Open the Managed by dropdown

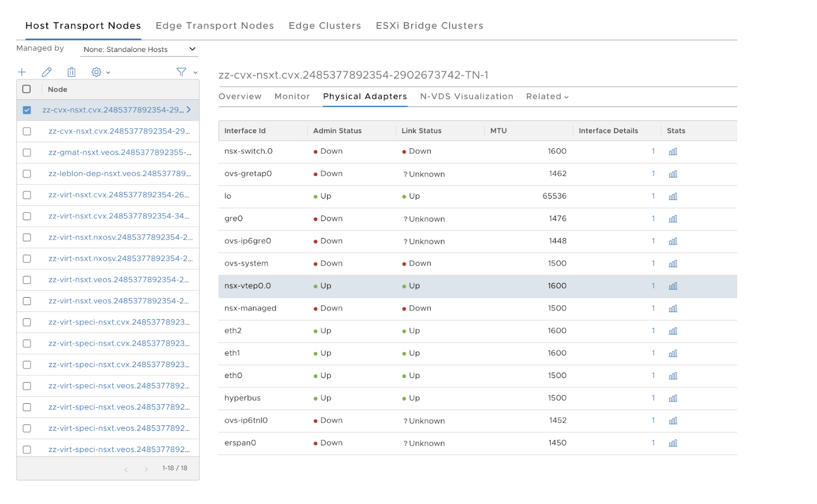click(x=139, y=49)
